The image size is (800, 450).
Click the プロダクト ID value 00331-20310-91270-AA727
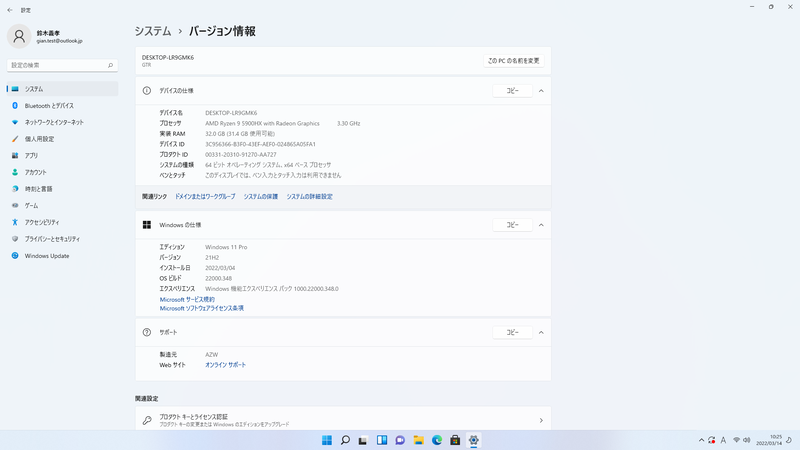(241, 155)
